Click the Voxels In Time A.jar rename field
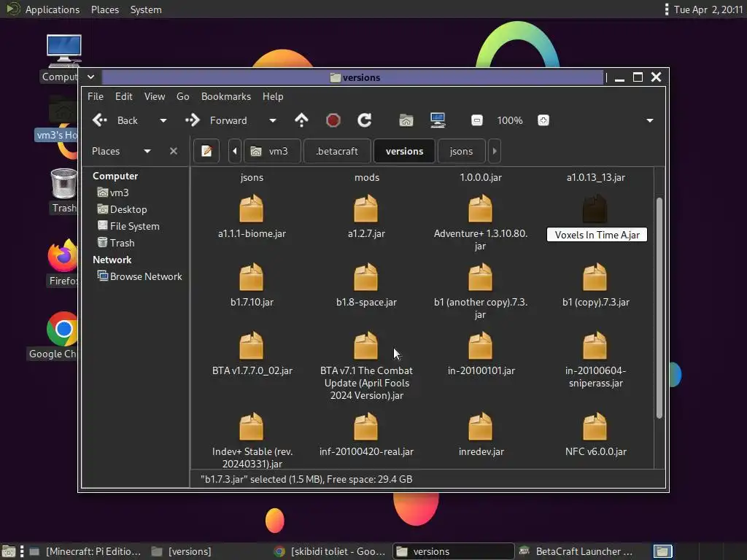The height and width of the screenshot is (560, 747). pos(597,235)
